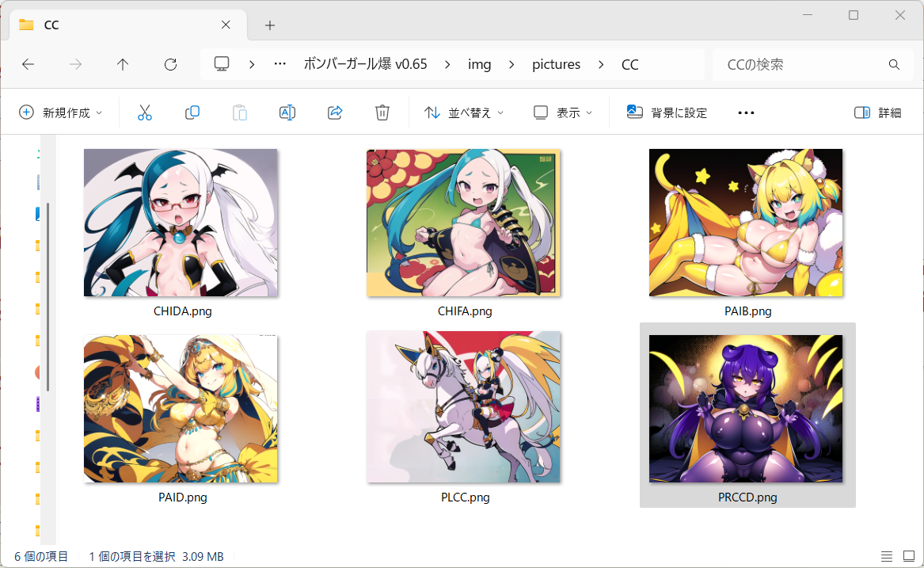Select the PAID.png thumbnail
The width and height of the screenshot is (924, 568).
click(181, 409)
